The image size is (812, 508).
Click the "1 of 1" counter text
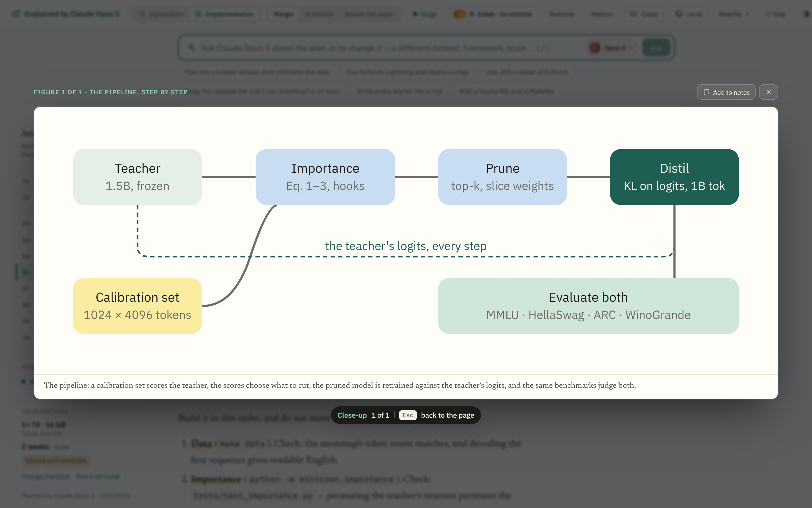pos(380,415)
